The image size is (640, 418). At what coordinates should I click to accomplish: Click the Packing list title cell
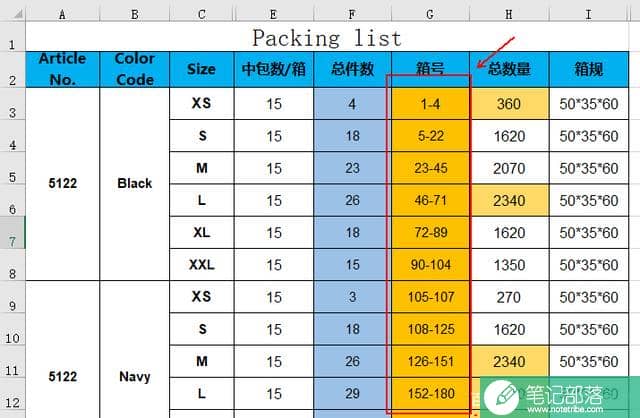tap(327, 38)
